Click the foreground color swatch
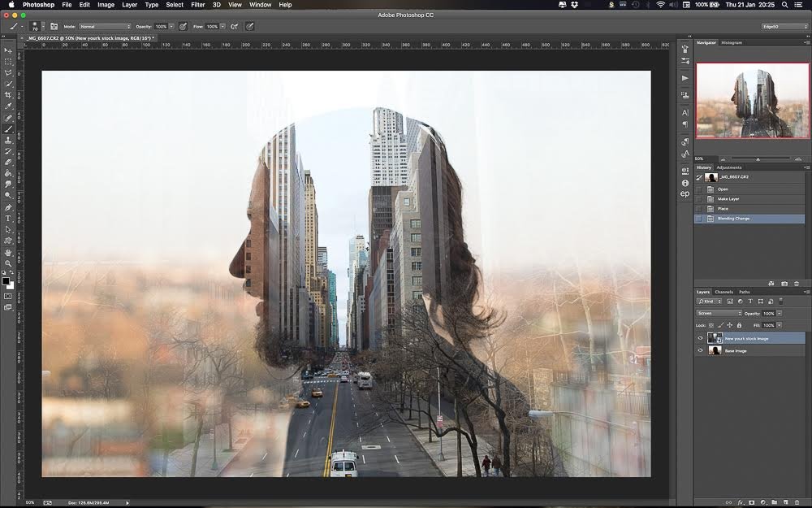The width and height of the screenshot is (812, 508). pyautogui.click(x=6, y=280)
